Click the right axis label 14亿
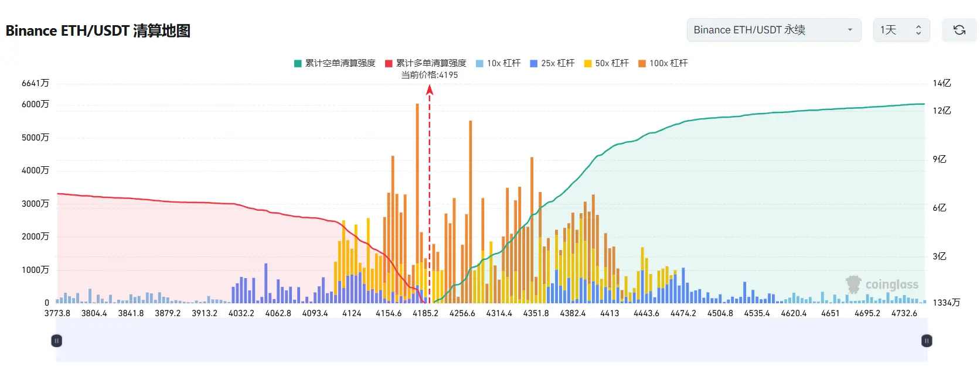 point(942,83)
